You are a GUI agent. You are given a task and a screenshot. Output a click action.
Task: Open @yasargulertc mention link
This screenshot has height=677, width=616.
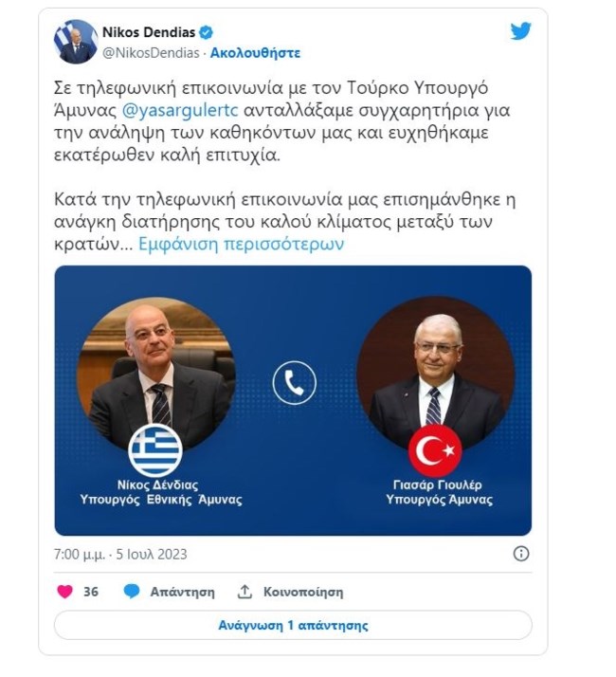pos(180,110)
